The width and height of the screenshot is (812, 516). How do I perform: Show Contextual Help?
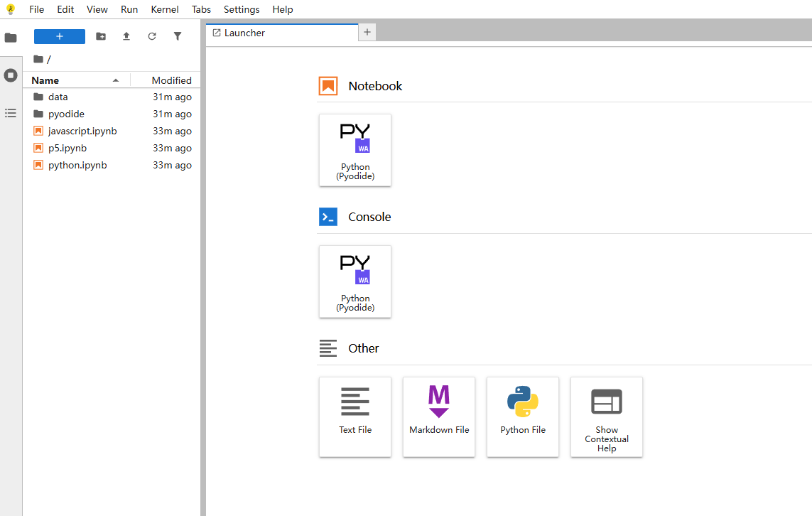tap(607, 417)
